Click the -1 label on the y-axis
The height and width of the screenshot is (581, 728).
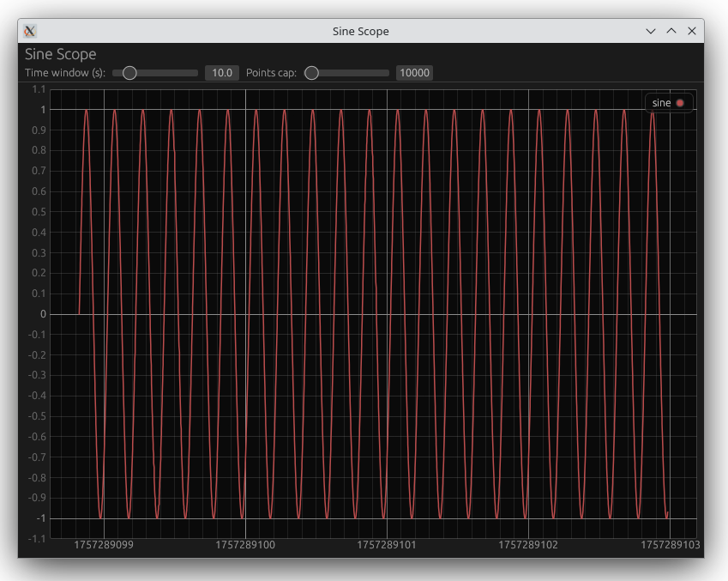click(x=40, y=518)
